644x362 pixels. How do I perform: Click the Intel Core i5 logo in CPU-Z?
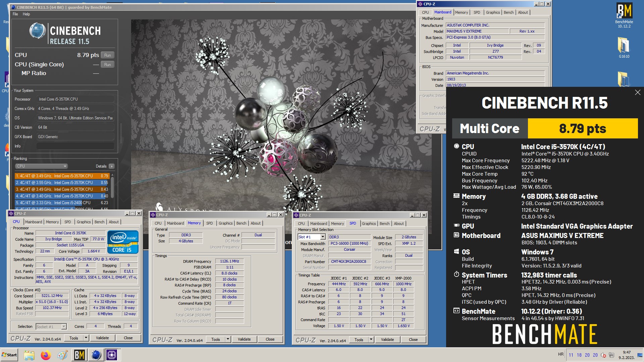123,242
